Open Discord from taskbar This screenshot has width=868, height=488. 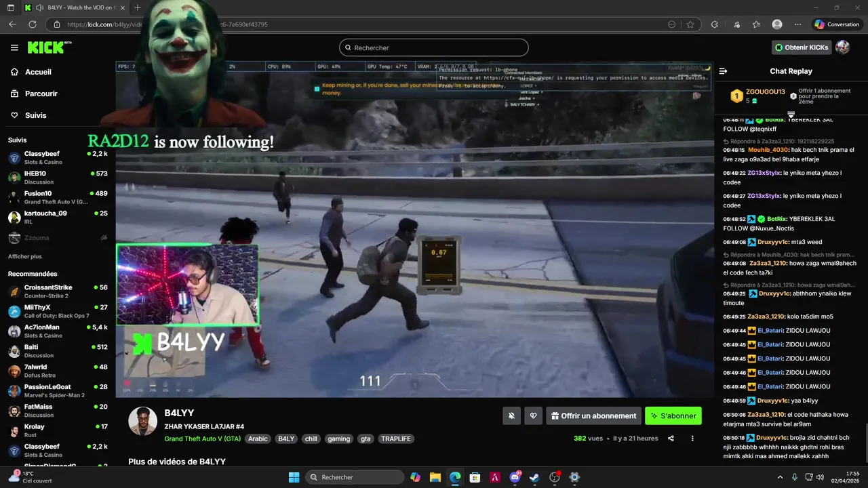(x=515, y=477)
